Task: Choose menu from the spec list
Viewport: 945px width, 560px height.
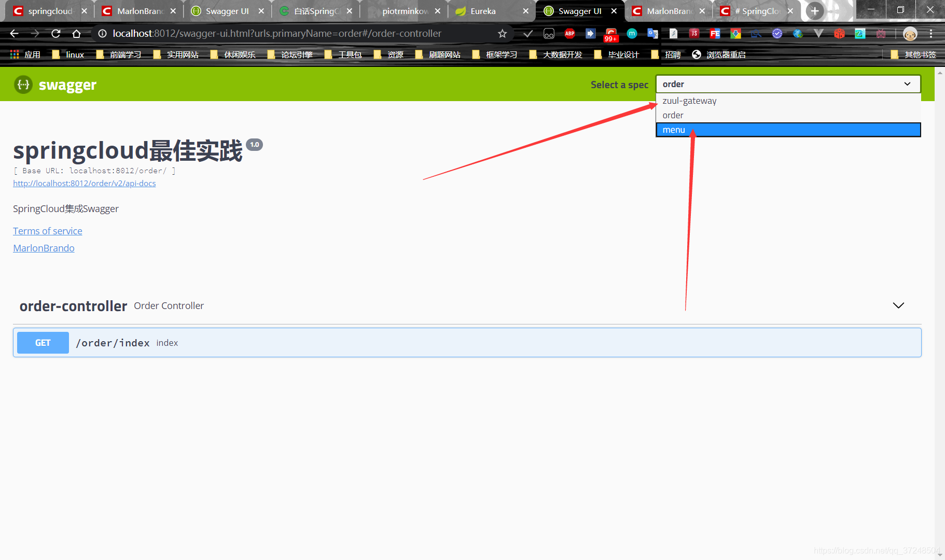Action: click(788, 130)
